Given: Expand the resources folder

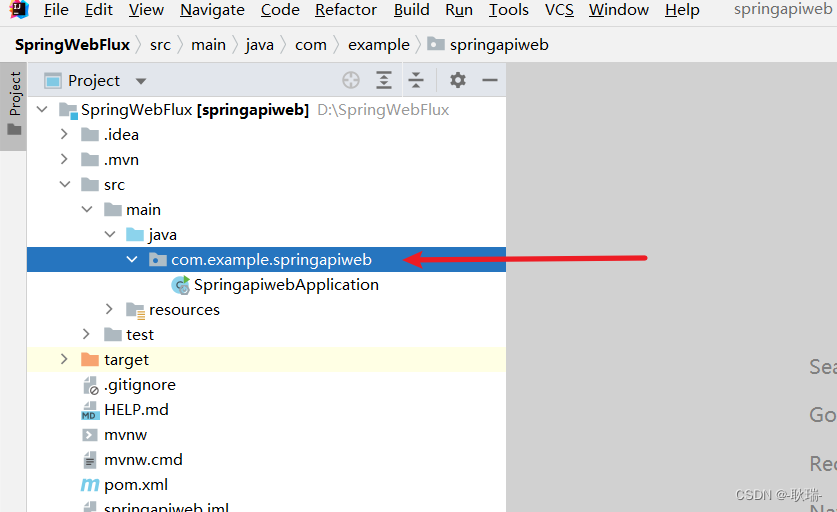Looking at the screenshot, I should 109,309.
